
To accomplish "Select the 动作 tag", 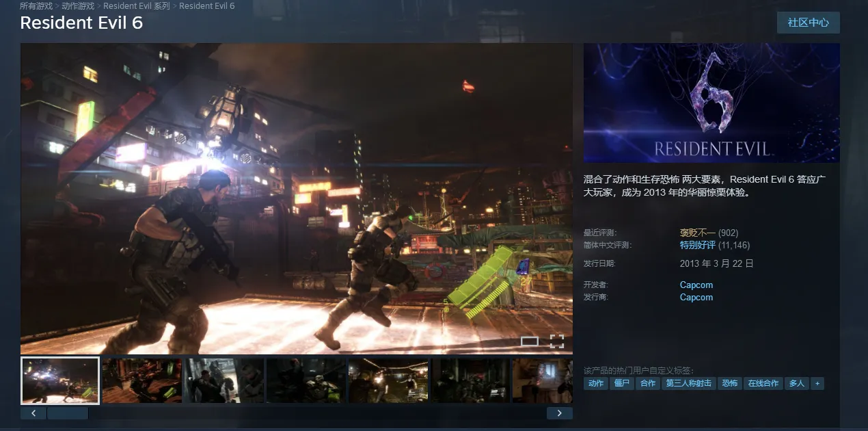I will point(596,383).
